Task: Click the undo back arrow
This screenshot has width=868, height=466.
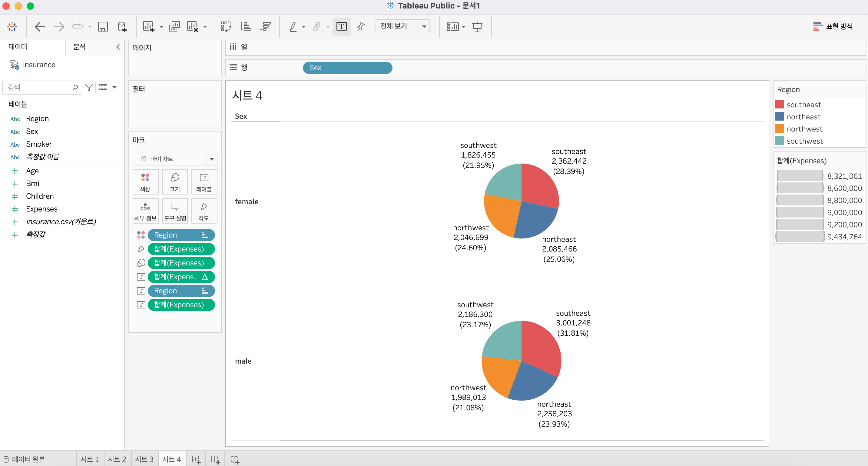Action: pos(40,26)
